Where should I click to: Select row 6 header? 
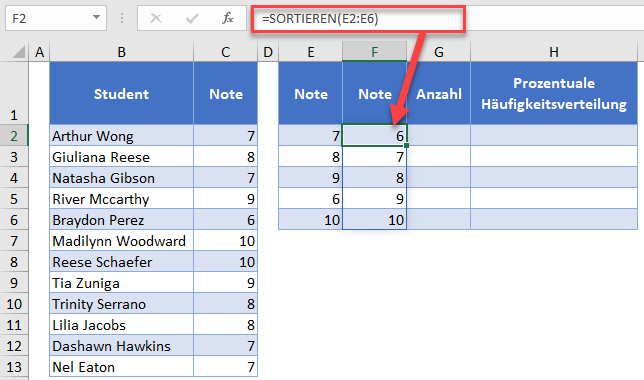14,219
